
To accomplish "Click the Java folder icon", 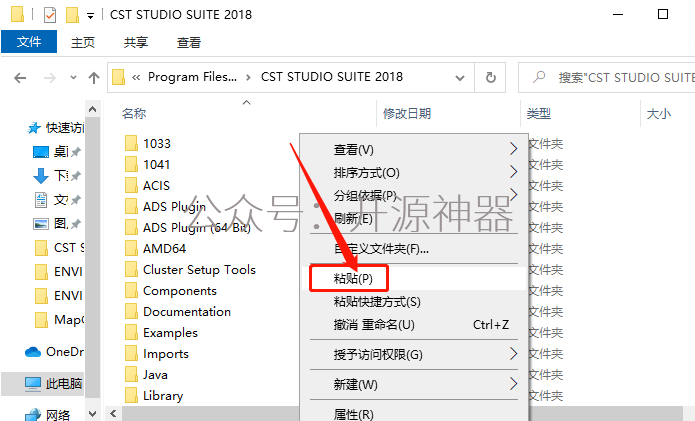I will [131, 374].
